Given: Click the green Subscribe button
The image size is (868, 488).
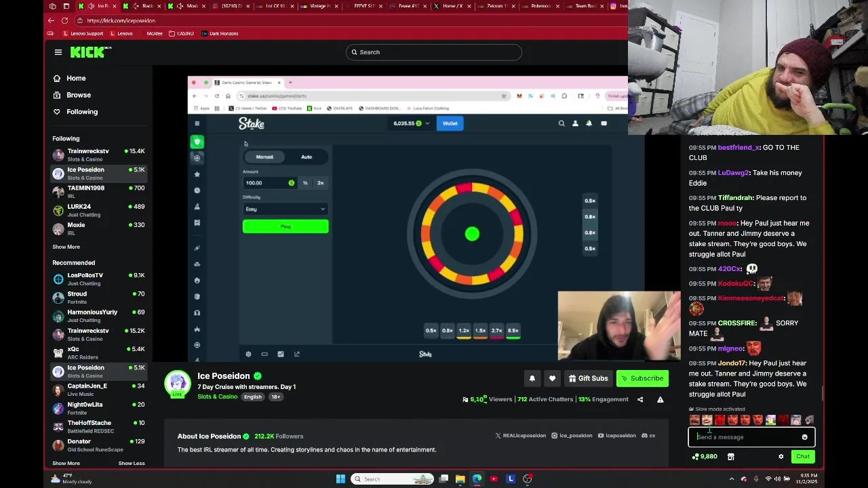Looking at the screenshot, I should (x=642, y=378).
